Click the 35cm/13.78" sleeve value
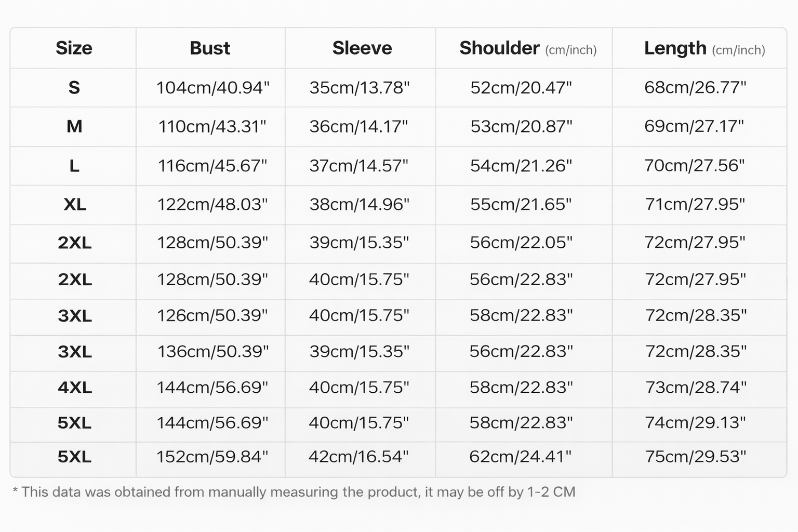Image resolution: width=798 pixels, height=532 pixels. [360, 88]
